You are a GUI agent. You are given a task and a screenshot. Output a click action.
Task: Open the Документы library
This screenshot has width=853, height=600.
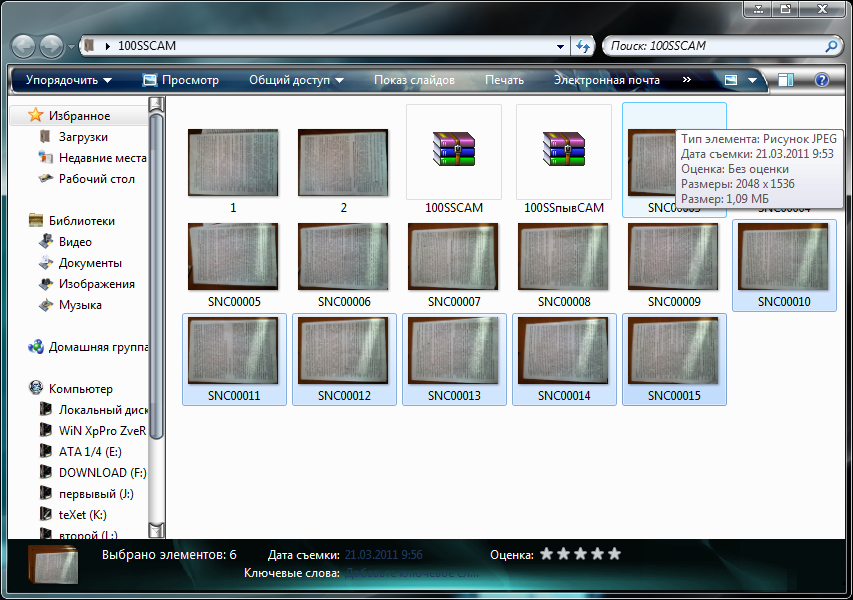[90, 263]
